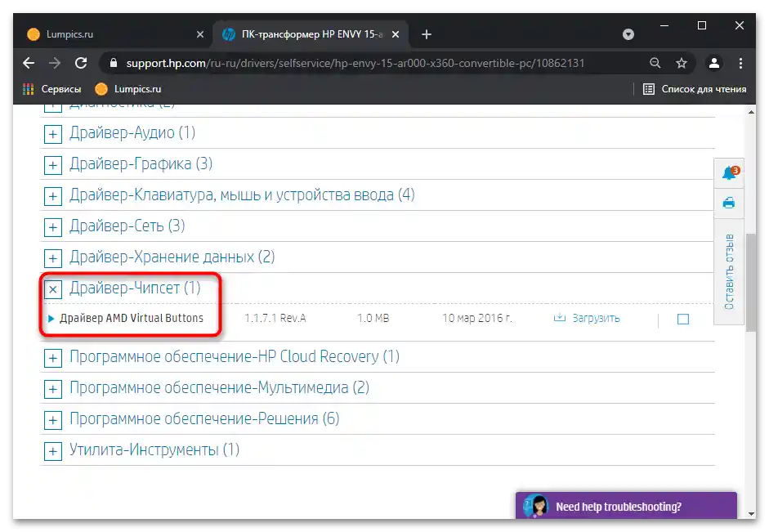769x532 pixels.
Task: Click the version text 1.1.7.1 Rev.A
Action: 275,318
